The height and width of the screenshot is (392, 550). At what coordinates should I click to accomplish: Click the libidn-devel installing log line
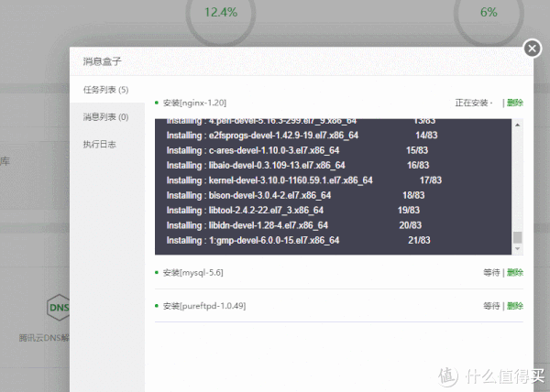point(294,225)
